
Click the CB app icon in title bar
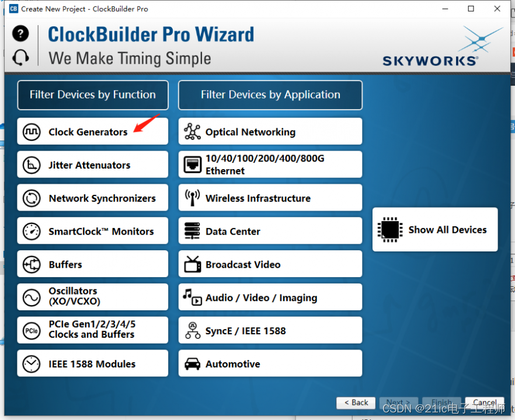click(13, 9)
